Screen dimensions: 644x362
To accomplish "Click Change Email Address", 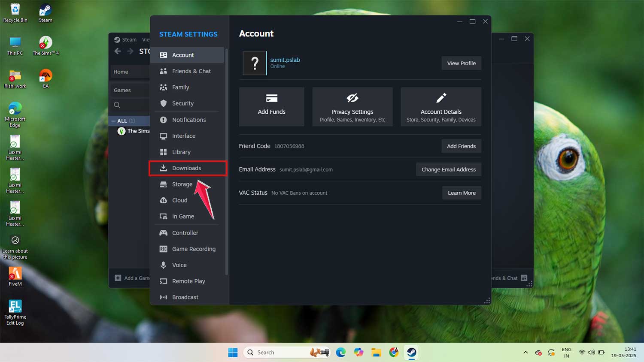I will 448,169.
